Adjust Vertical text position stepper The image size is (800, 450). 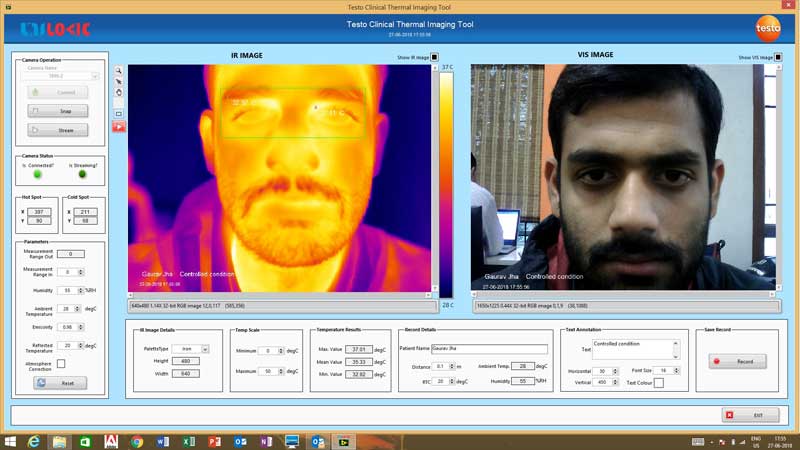[x=615, y=382]
